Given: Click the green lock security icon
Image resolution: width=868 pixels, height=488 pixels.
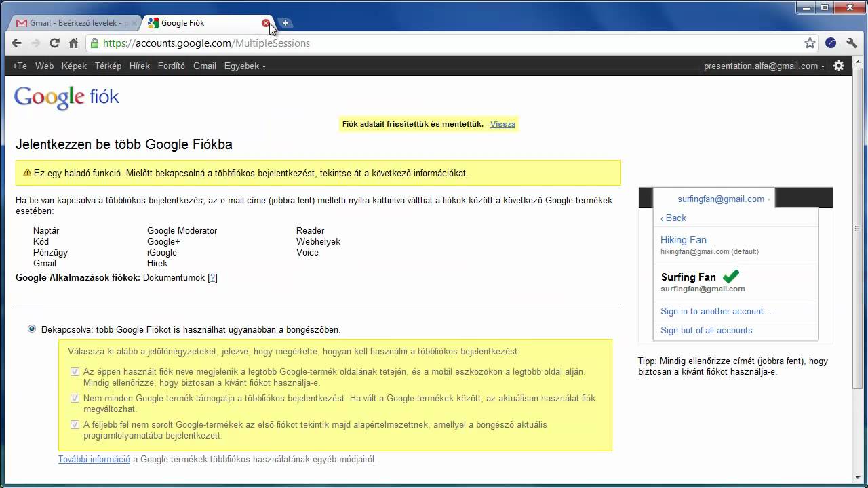Looking at the screenshot, I should [95, 43].
